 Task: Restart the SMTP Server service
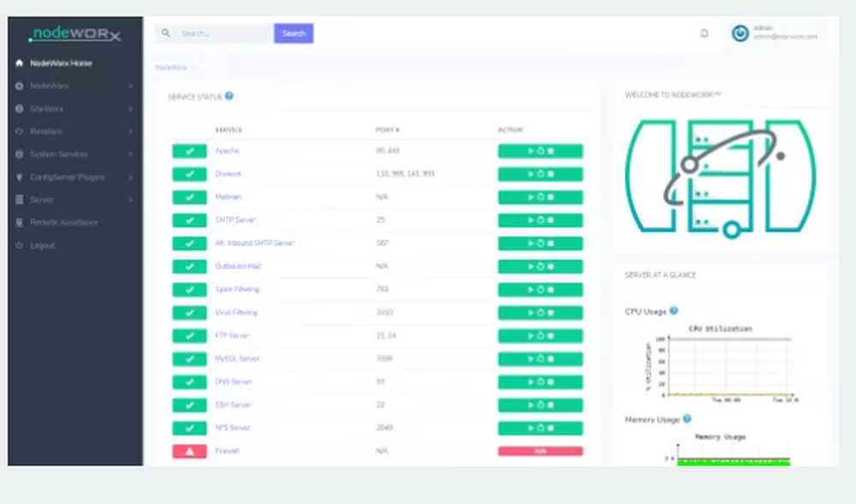540,221
